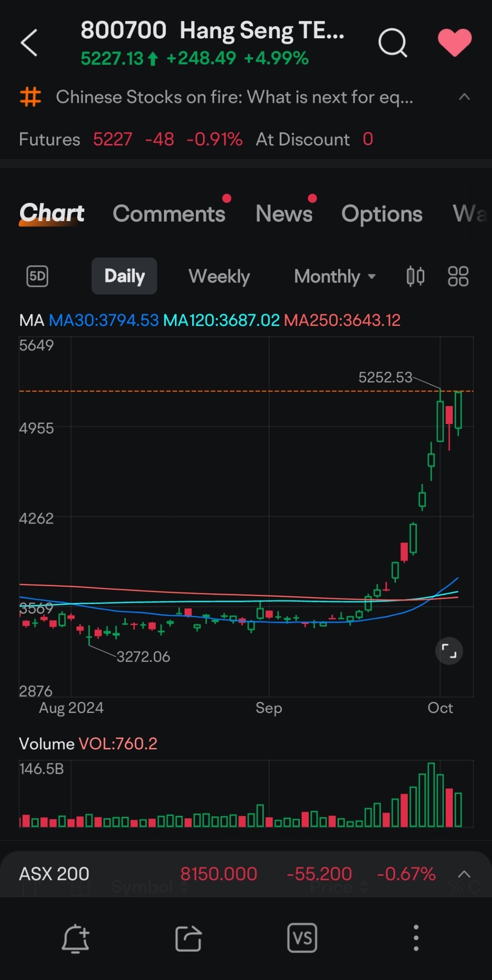Select the Weekly chart interval
This screenshot has width=492, height=980.
coord(219,277)
